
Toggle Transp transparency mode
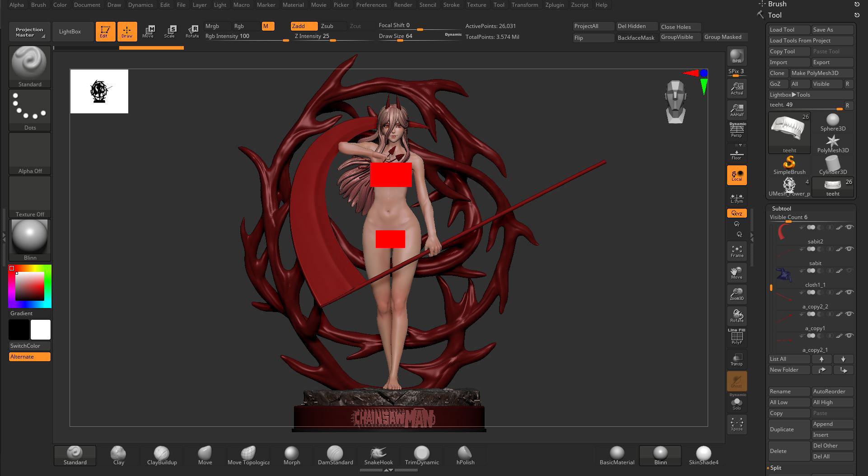tap(737, 359)
